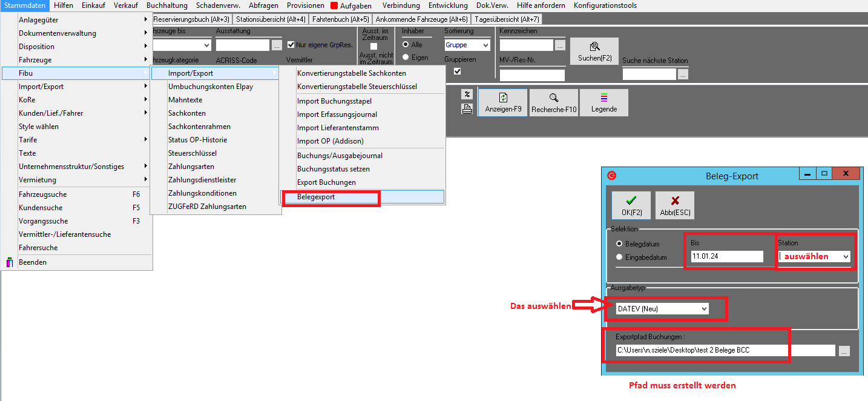
Task: Show the color Legende
Action: [x=603, y=102]
